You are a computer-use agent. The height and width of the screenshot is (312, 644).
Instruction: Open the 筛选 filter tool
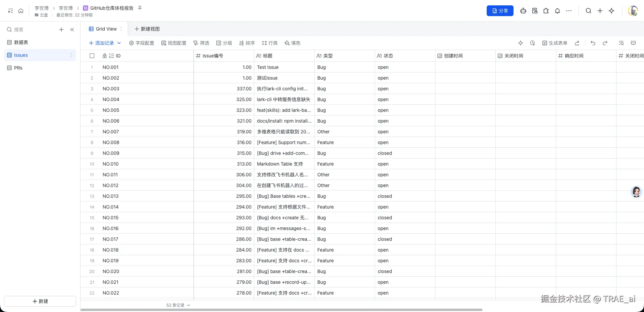point(201,43)
